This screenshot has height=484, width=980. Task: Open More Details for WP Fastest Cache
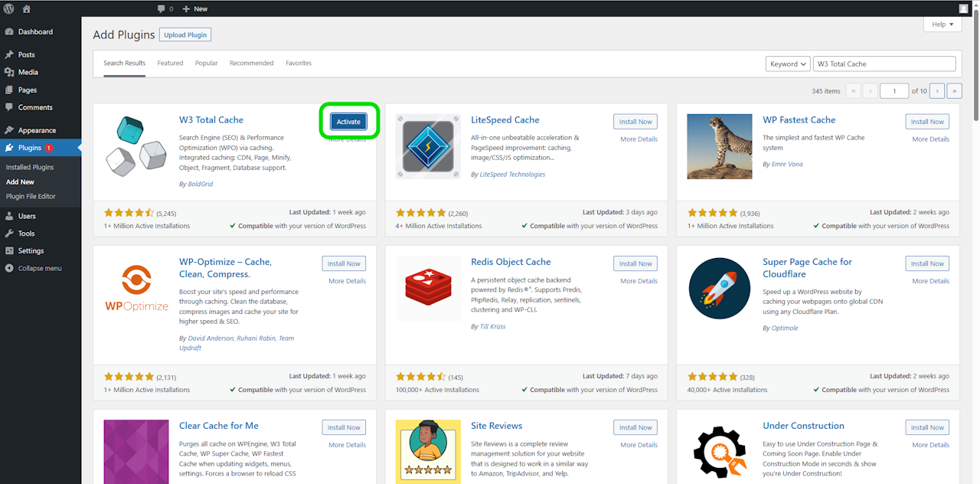tap(930, 139)
